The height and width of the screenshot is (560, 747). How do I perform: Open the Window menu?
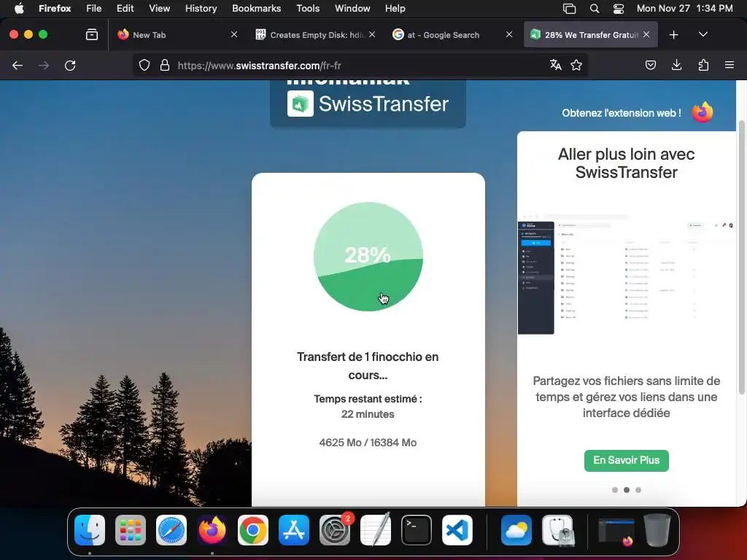[352, 8]
